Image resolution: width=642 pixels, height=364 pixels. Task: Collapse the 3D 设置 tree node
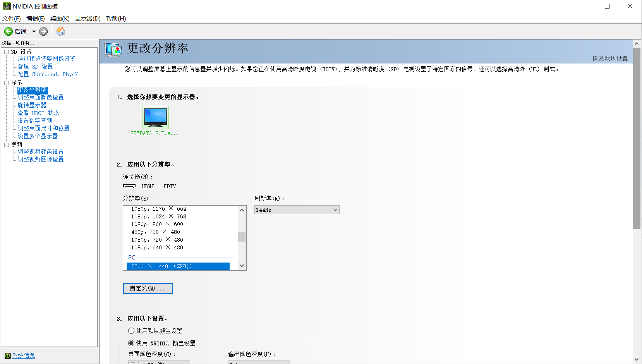coord(6,52)
